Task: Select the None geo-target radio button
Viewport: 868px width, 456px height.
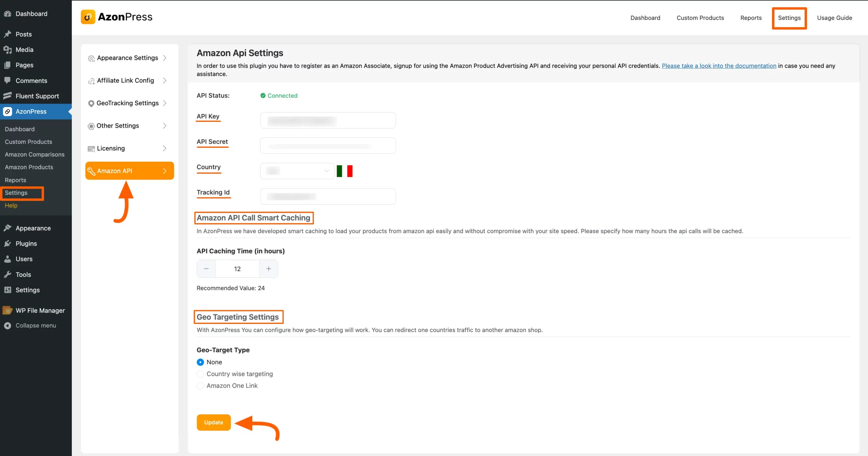Action: point(200,362)
